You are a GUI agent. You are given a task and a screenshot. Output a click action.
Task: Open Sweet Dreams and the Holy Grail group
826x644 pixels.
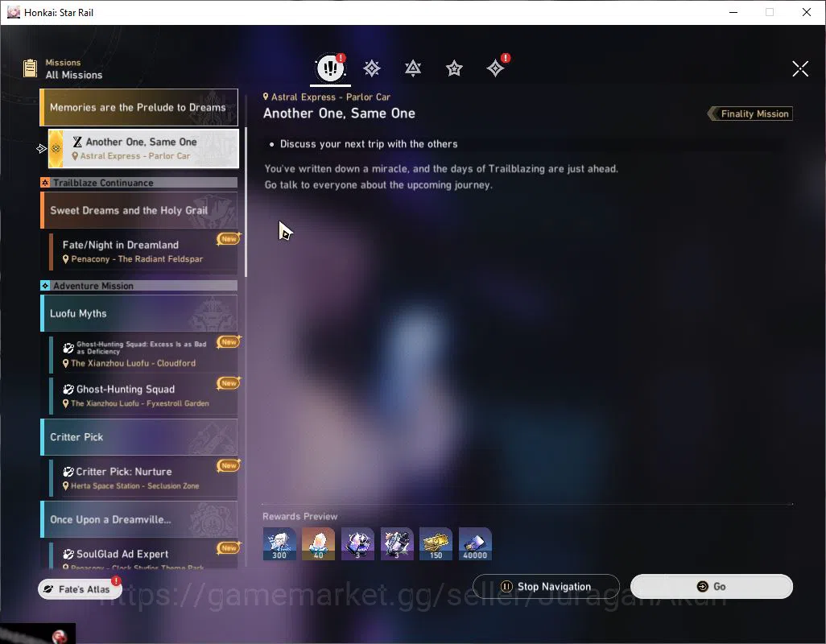pos(139,210)
